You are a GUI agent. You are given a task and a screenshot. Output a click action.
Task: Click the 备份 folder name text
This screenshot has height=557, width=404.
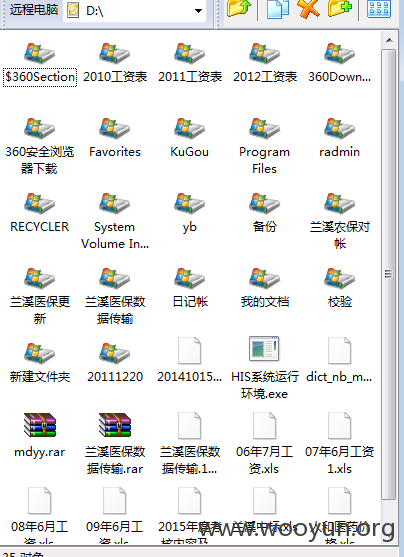point(264,227)
